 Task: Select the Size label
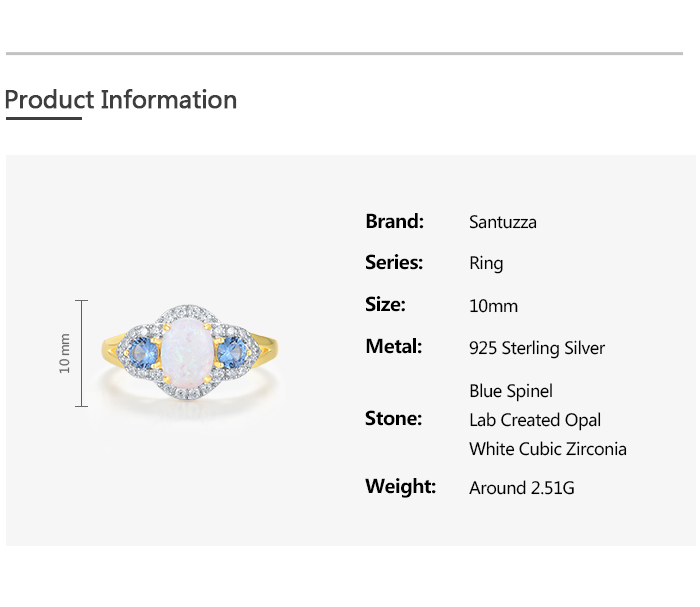click(x=385, y=304)
